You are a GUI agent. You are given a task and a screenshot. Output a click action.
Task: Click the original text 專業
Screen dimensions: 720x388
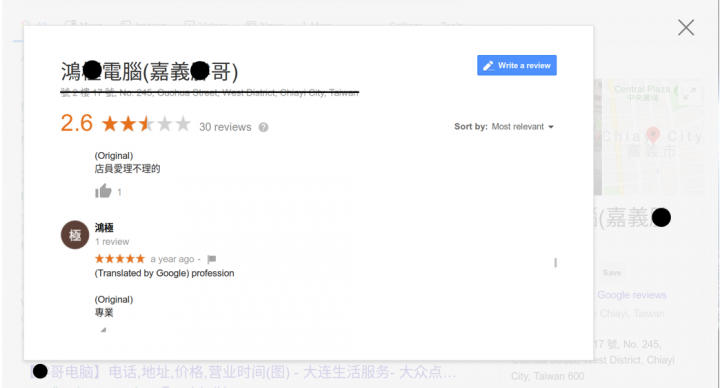click(104, 313)
